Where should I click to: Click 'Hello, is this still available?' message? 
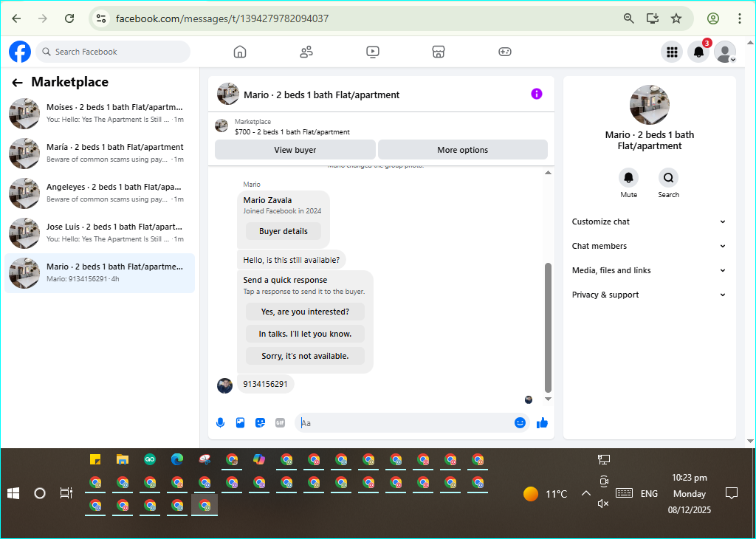tap(291, 260)
